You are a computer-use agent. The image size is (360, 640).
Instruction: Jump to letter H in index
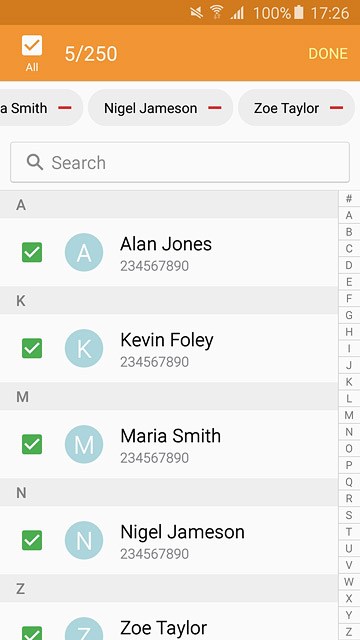tap(349, 332)
